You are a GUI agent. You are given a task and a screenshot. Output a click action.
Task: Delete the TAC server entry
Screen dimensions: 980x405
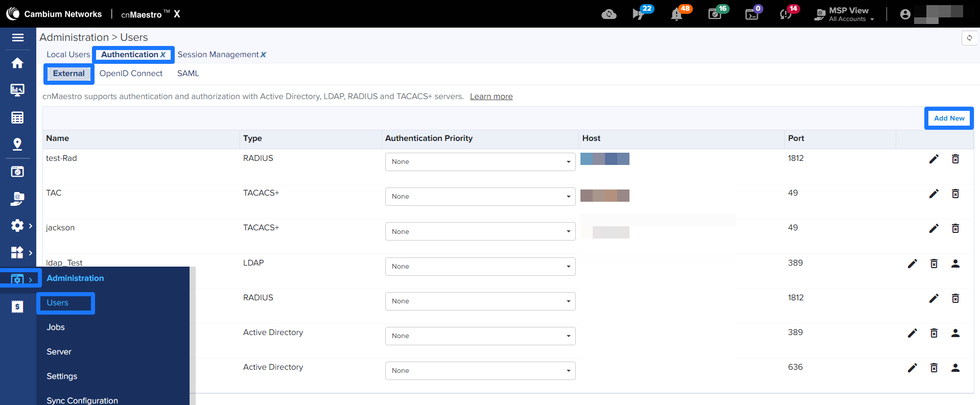point(955,194)
